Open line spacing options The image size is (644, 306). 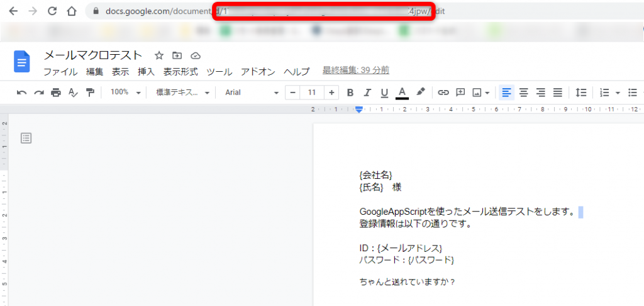click(x=580, y=93)
